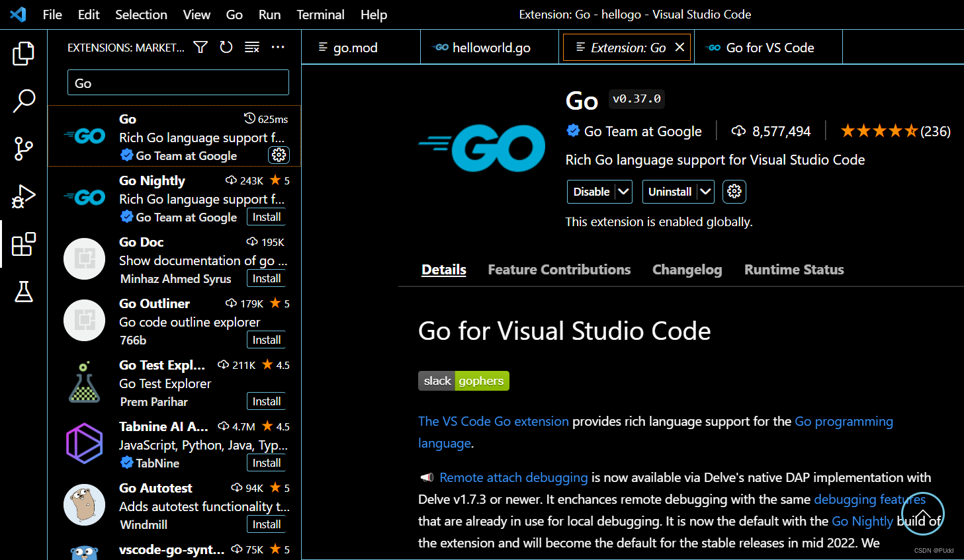Select the Runtime Status tab
This screenshot has width=964, height=560.
click(x=794, y=270)
